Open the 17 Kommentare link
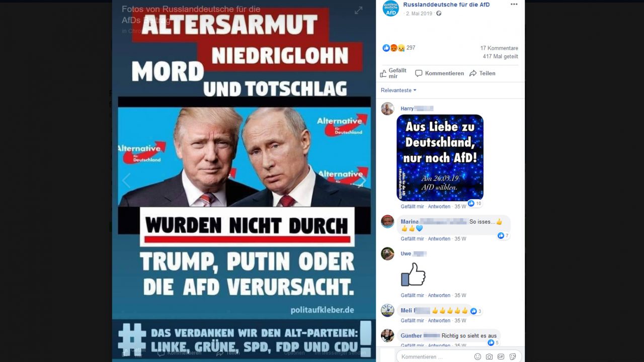This screenshot has width=644, height=362. [x=499, y=48]
